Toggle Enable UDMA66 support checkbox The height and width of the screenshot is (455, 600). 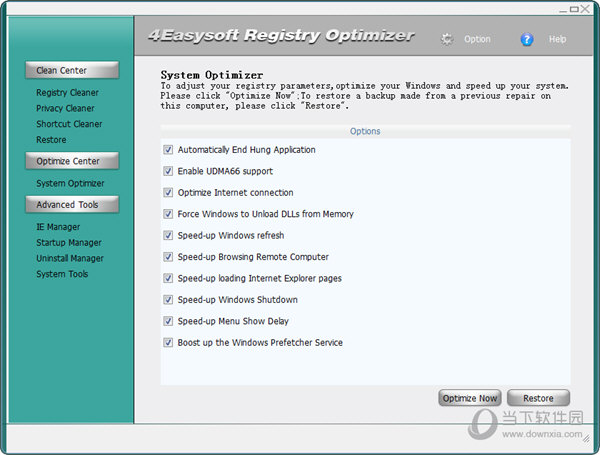168,171
